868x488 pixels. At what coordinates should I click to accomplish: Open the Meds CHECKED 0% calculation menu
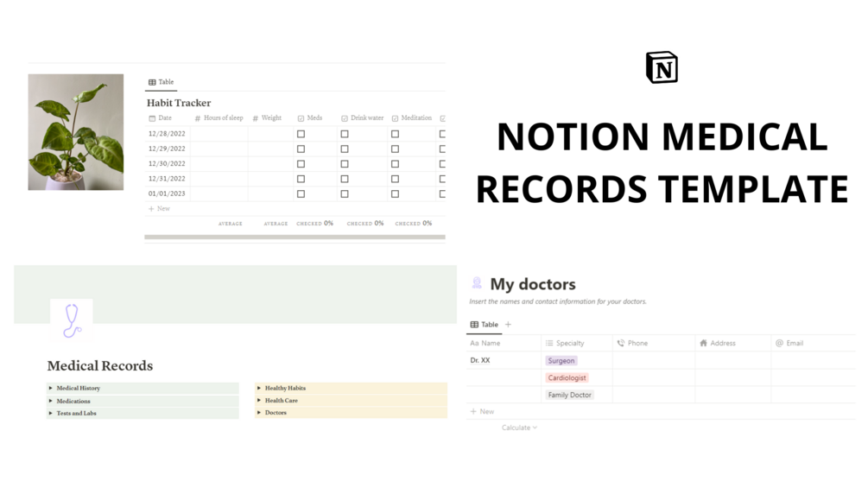tap(314, 224)
